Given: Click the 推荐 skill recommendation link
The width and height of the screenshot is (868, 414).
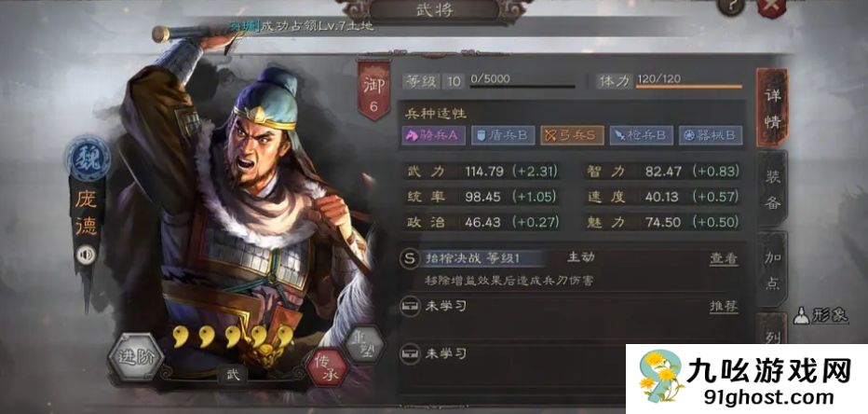Looking at the screenshot, I should coord(724,307).
